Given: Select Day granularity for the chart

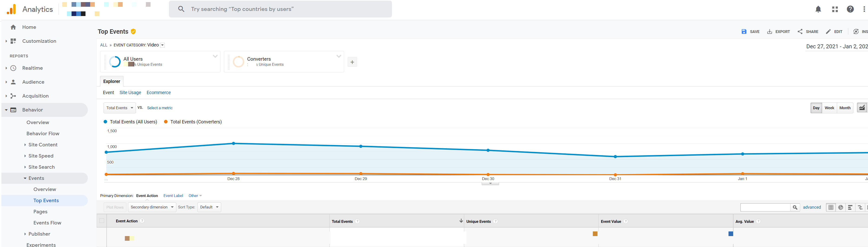Looking at the screenshot, I should point(816,108).
